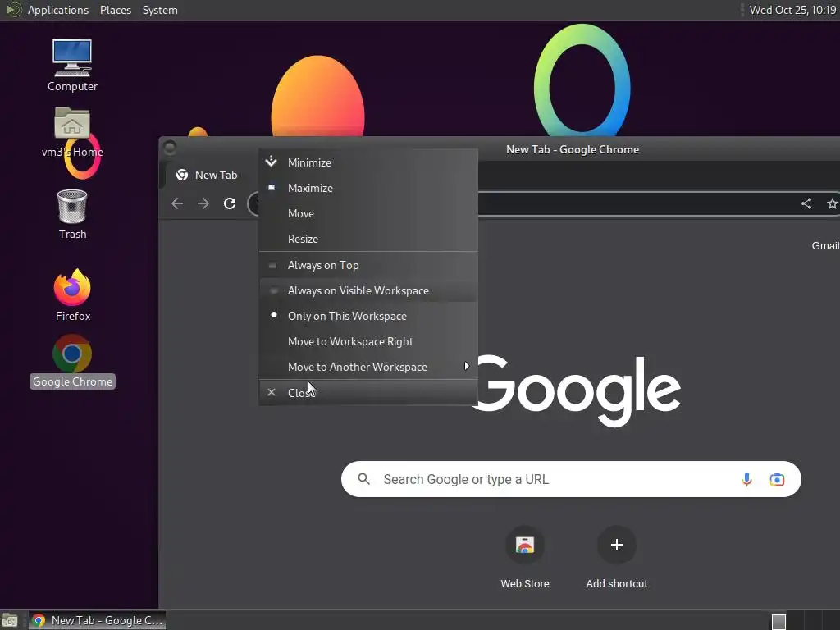Choose Minimize in the window menu

tap(368, 162)
